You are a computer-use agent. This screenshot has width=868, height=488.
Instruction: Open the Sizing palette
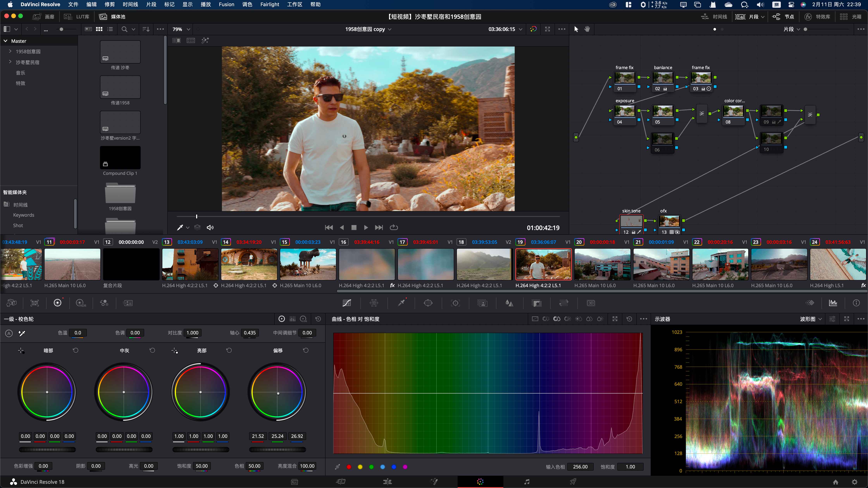tap(564, 303)
